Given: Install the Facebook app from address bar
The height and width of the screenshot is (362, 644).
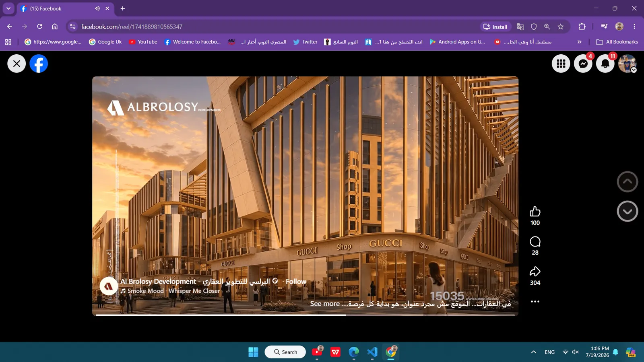Looking at the screenshot, I should click(x=495, y=27).
